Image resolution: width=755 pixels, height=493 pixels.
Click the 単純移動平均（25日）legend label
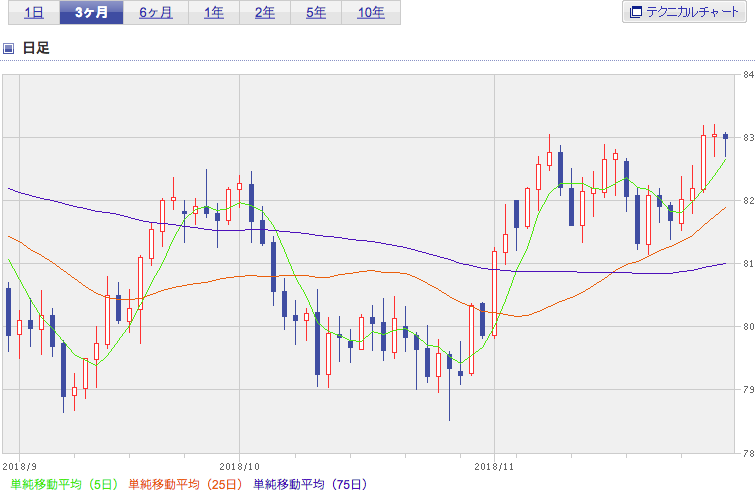(185, 484)
